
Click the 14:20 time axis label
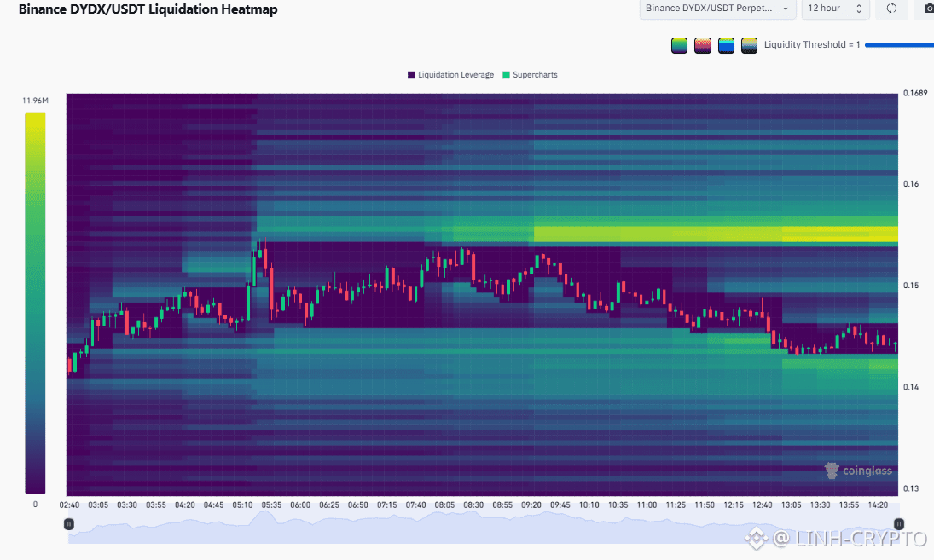[878, 505]
